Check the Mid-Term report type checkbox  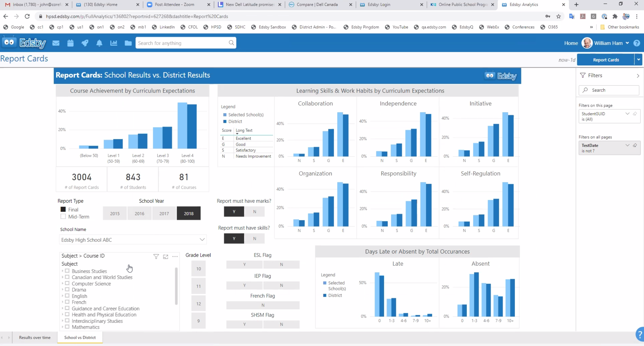pyautogui.click(x=63, y=216)
